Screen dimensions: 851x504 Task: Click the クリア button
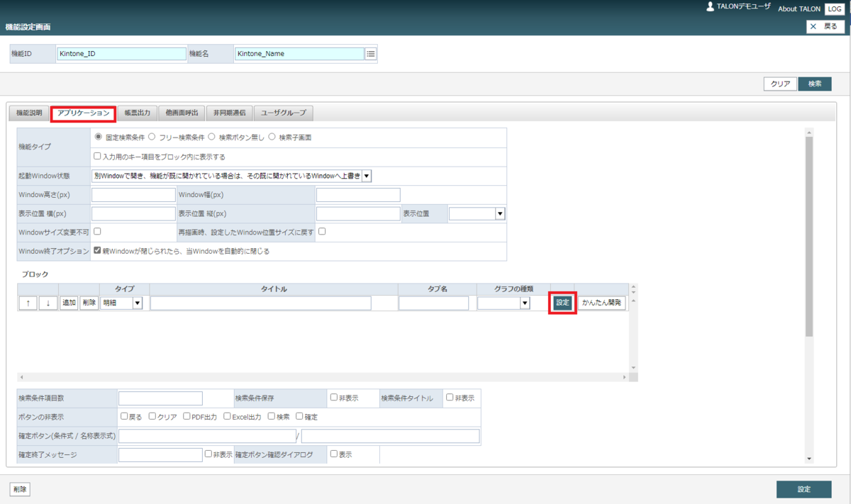tap(780, 84)
